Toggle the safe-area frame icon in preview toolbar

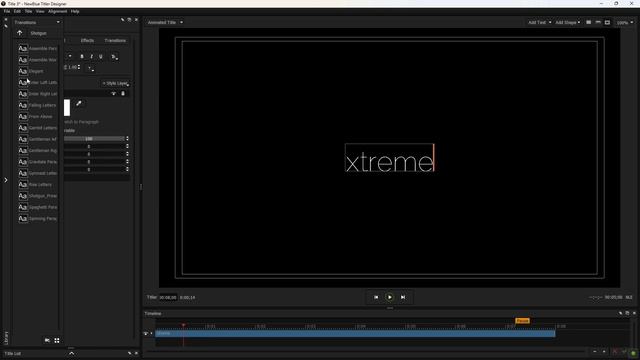(x=607, y=22)
